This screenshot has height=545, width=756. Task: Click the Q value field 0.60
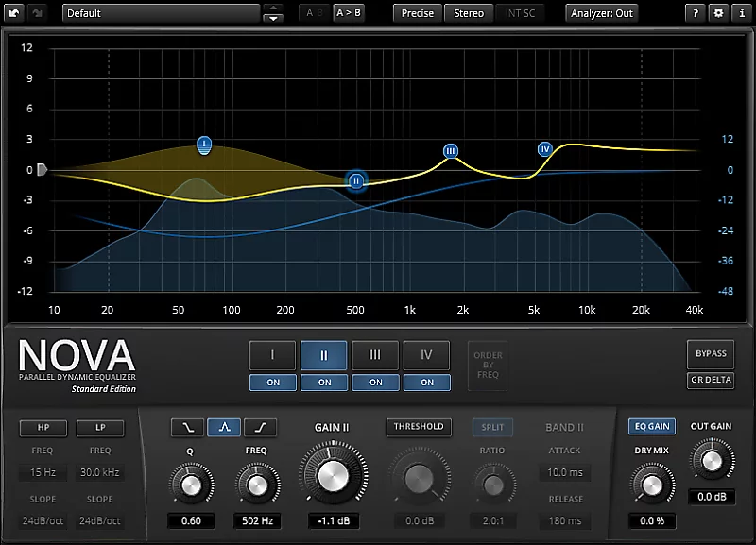pos(191,520)
